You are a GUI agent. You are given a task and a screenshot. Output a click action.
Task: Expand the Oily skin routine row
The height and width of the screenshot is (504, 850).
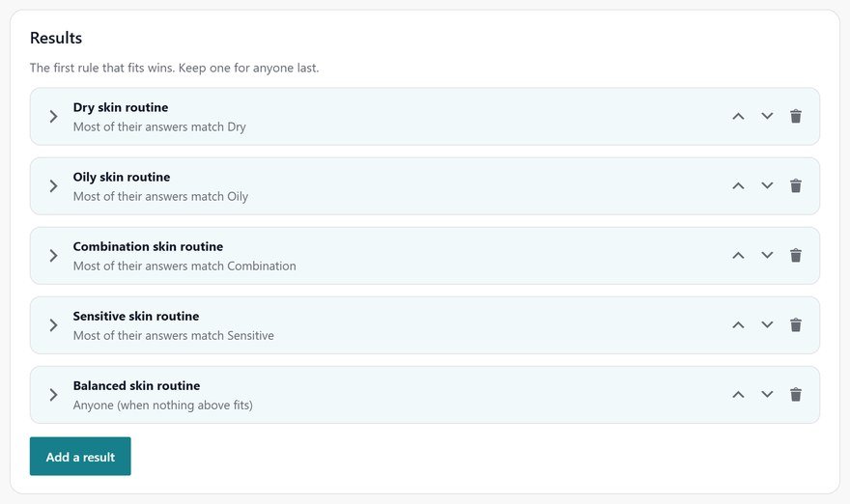pos(53,186)
